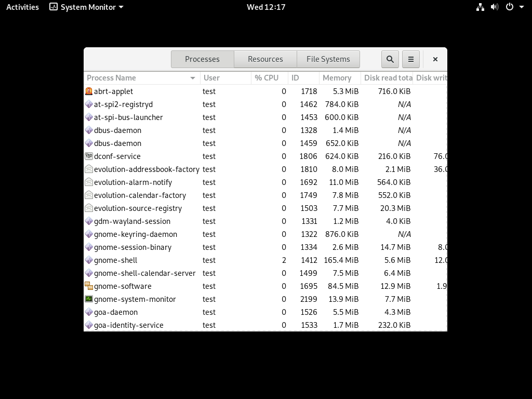Click the gnome-software package icon
Image resolution: width=532 pixels, height=399 pixels.
click(x=88, y=286)
